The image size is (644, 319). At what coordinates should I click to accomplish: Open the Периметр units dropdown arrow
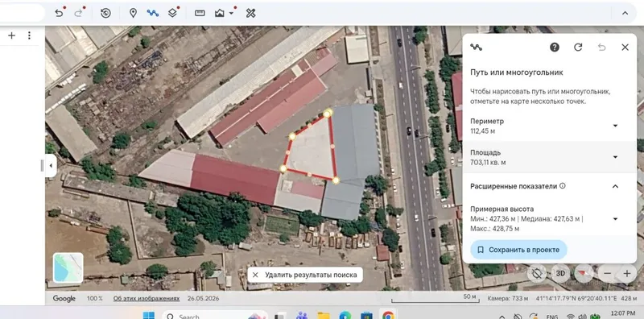click(615, 126)
